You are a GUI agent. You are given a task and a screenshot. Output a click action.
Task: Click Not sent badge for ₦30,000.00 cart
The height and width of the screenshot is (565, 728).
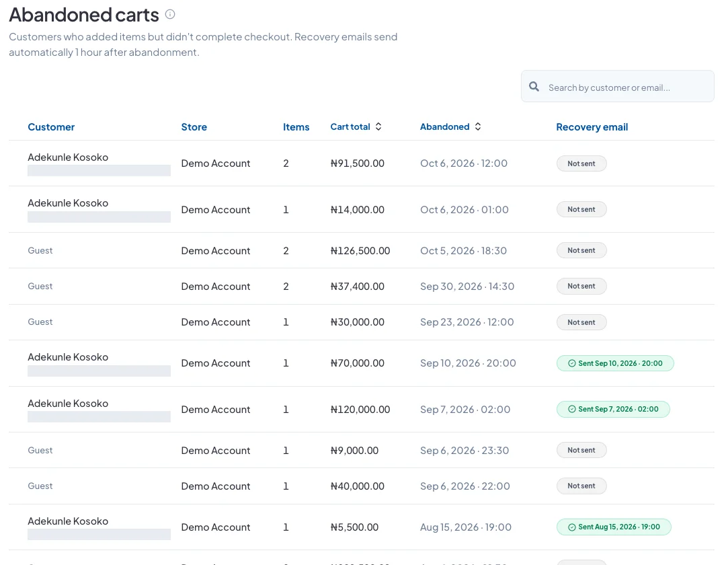coord(581,322)
